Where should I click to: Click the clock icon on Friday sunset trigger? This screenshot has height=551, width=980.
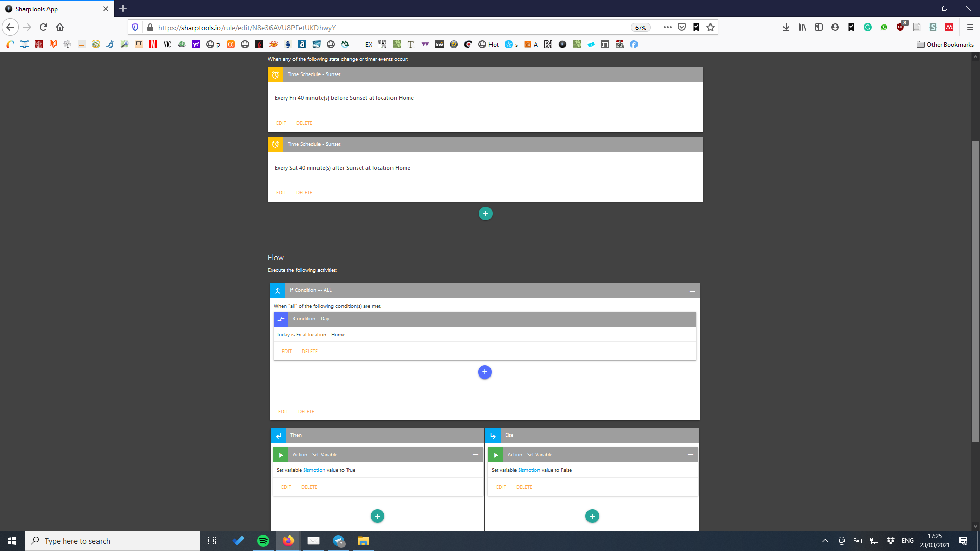coord(276,74)
